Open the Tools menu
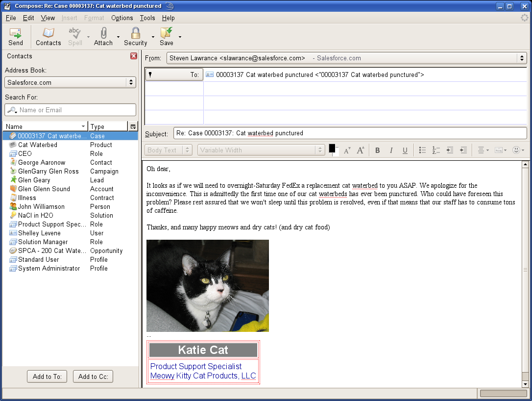The width and height of the screenshot is (532, 401). point(147,18)
